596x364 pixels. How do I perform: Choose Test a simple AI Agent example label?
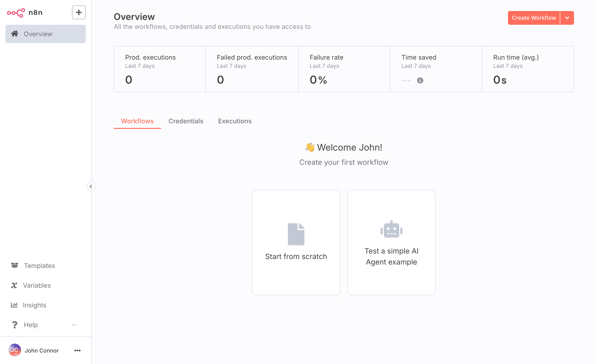391,256
